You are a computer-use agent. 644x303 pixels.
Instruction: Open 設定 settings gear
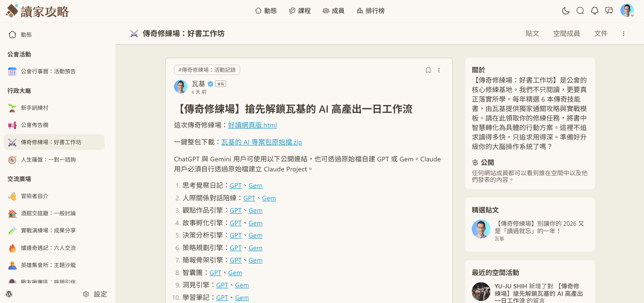click(x=95, y=294)
